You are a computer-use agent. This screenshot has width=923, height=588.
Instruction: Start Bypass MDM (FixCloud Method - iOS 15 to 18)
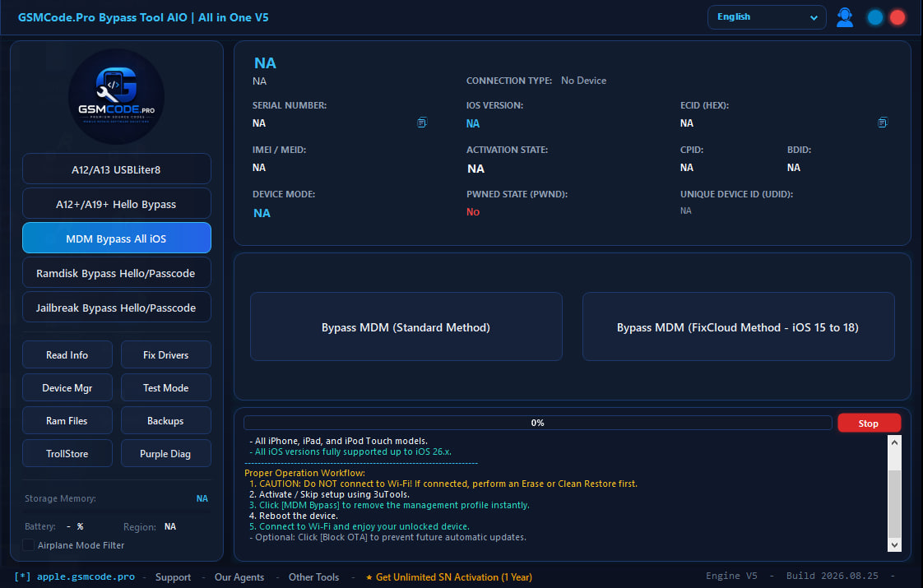coord(738,327)
